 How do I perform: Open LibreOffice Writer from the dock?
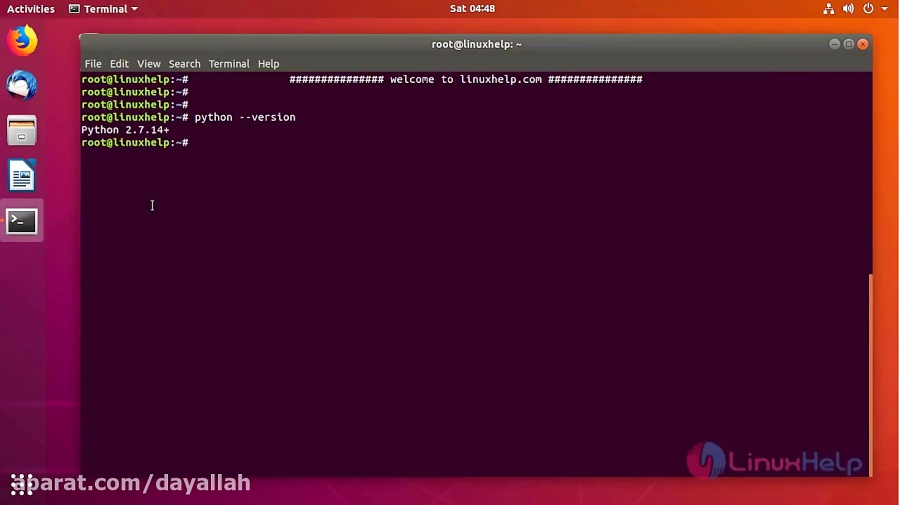[x=22, y=175]
